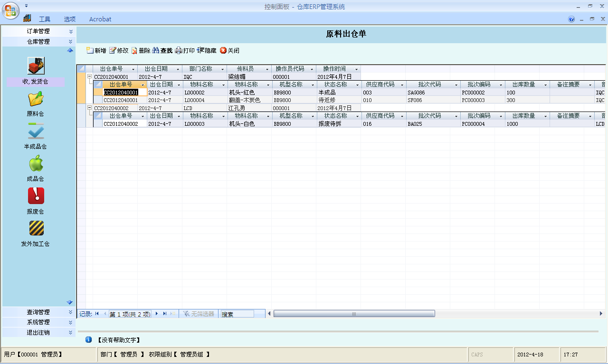608x364 pixels.
Task: Open the 工具 menu
Action: [45, 19]
